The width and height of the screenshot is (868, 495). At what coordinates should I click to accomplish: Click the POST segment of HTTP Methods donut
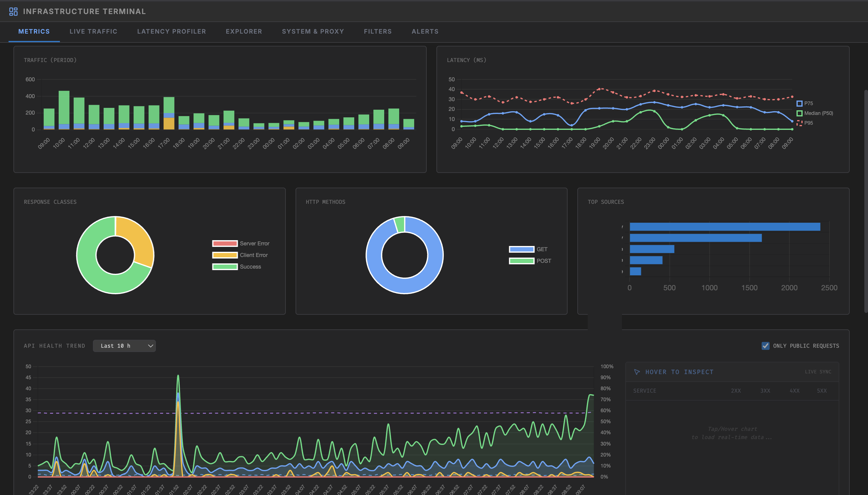400,225
